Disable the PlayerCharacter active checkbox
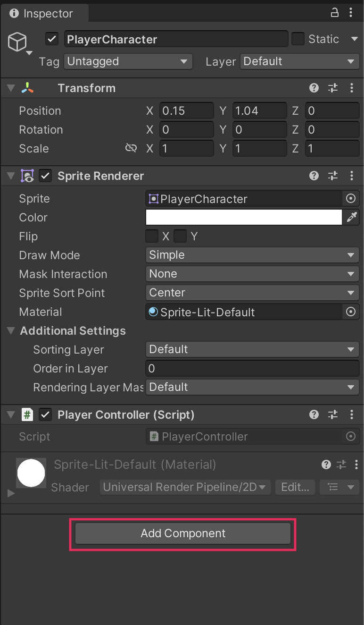The height and width of the screenshot is (625, 364). (52, 39)
